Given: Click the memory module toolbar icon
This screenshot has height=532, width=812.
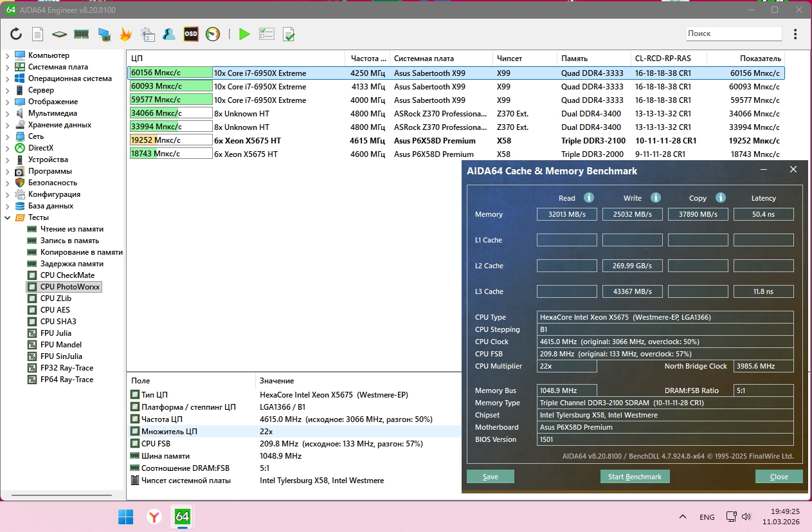Looking at the screenshot, I should [81, 34].
